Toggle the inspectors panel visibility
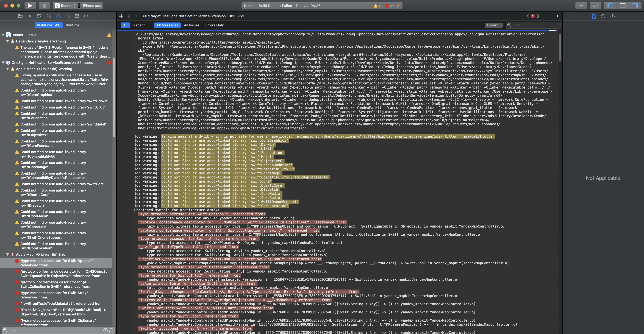The width and height of the screenshot is (644, 334). pyautogui.click(x=635, y=6)
